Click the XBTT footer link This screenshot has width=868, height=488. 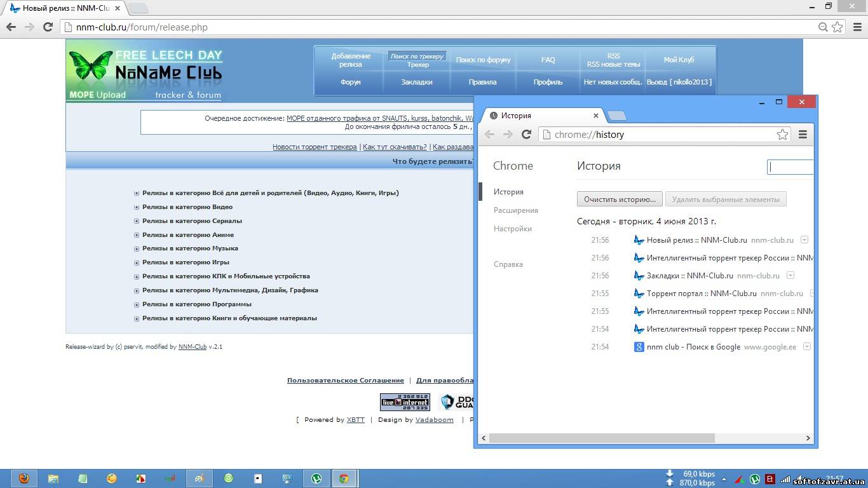356,419
